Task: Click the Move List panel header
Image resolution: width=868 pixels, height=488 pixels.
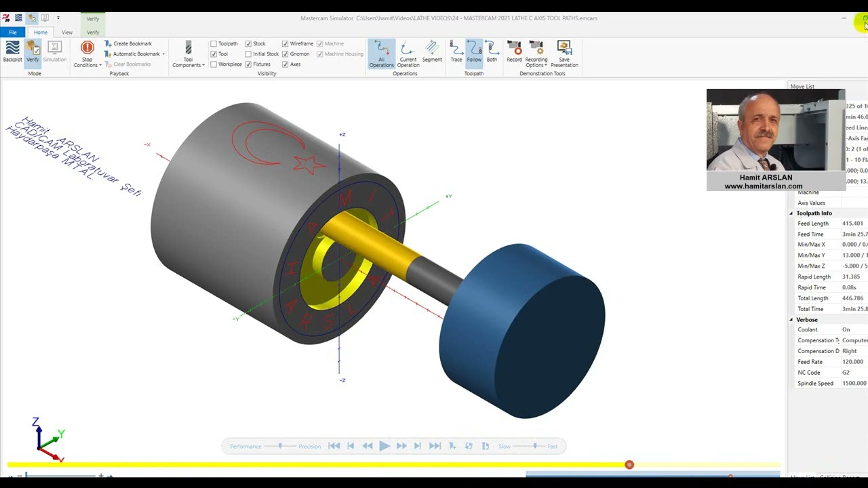Action: point(802,86)
